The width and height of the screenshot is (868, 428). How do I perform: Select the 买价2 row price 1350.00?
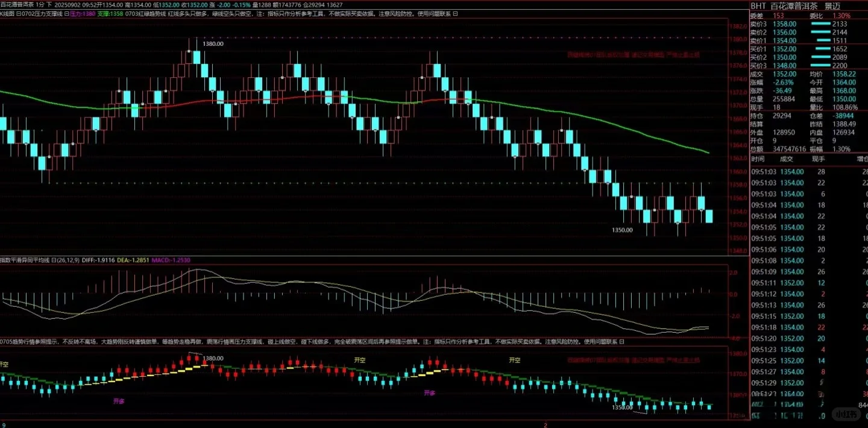pos(784,57)
